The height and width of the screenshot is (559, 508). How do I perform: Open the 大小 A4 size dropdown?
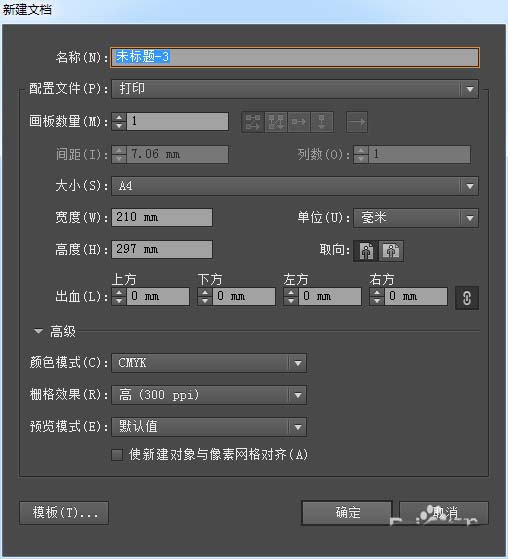coord(295,186)
